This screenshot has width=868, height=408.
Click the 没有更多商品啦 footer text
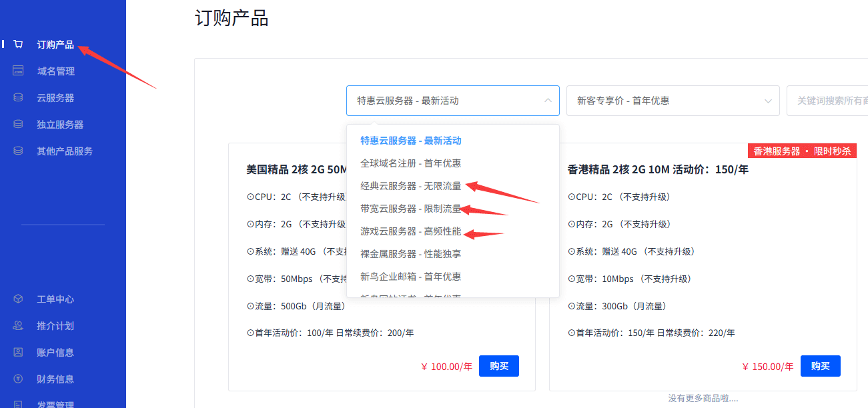[x=703, y=398]
